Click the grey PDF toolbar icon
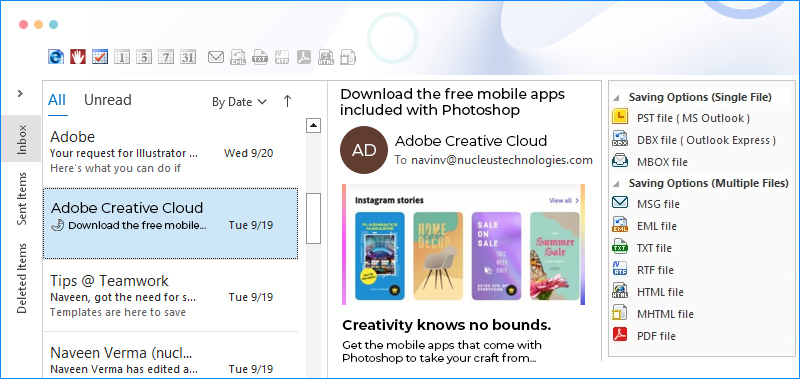Screen dimensions: 800x379 tap(304, 57)
